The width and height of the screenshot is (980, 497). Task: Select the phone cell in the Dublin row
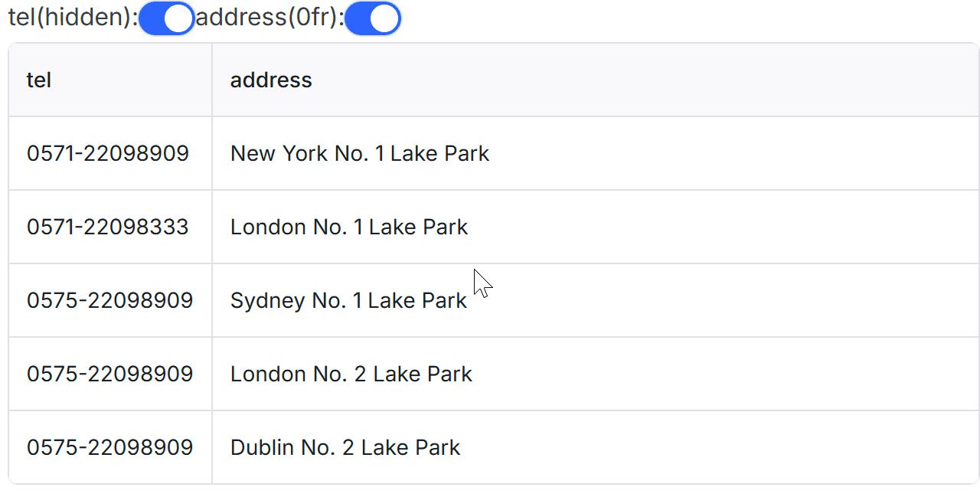109,447
